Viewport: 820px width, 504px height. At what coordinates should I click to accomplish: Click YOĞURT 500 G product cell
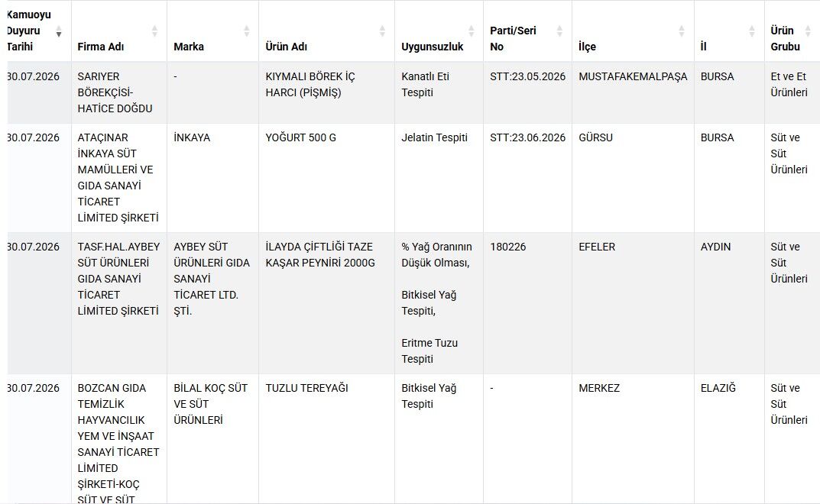[x=326, y=178]
